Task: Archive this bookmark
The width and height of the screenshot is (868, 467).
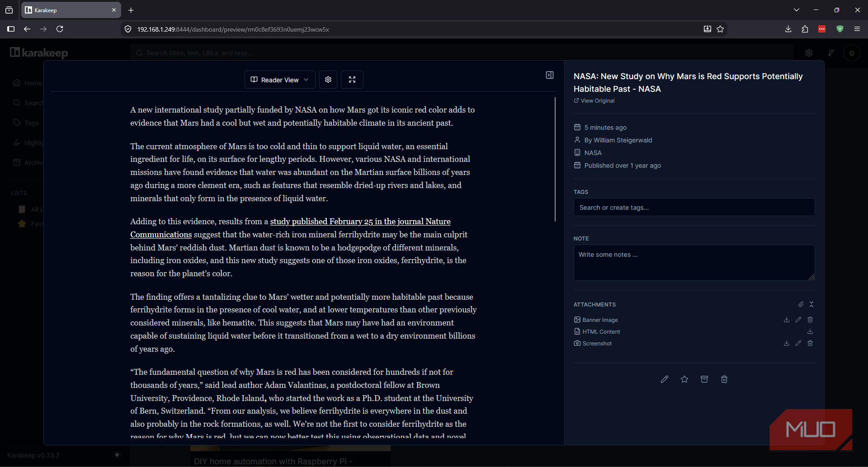Action: coord(704,379)
